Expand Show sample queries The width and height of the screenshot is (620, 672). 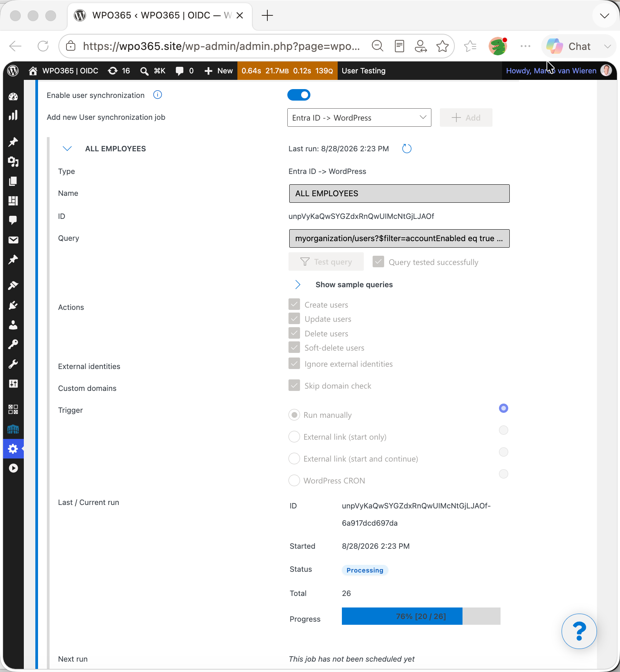[297, 285]
